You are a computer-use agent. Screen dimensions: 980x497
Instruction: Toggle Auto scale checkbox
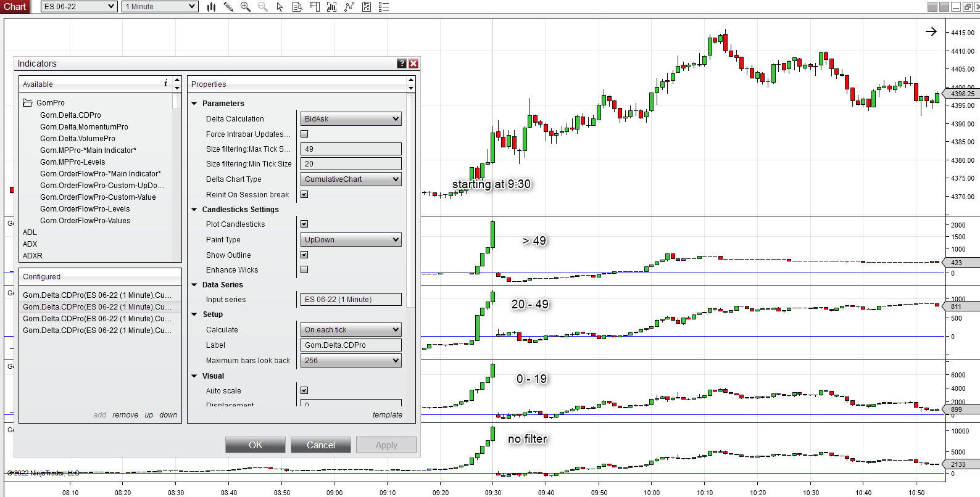click(304, 390)
